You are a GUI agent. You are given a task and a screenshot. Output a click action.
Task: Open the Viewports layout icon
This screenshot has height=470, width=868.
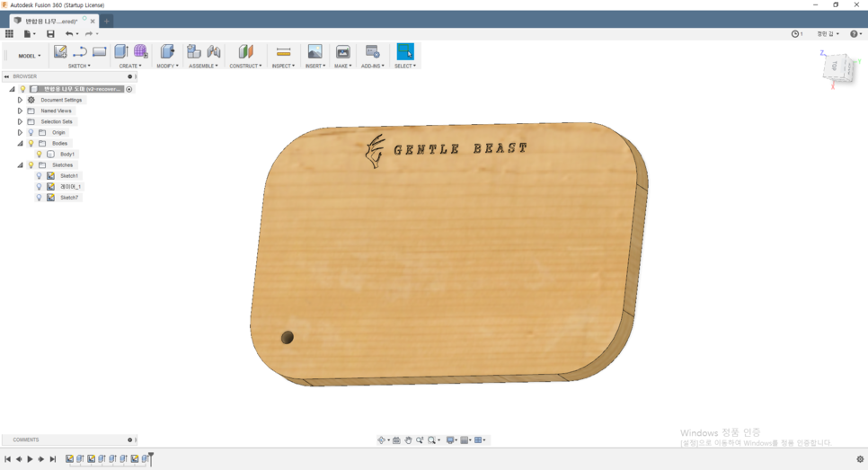point(478,440)
